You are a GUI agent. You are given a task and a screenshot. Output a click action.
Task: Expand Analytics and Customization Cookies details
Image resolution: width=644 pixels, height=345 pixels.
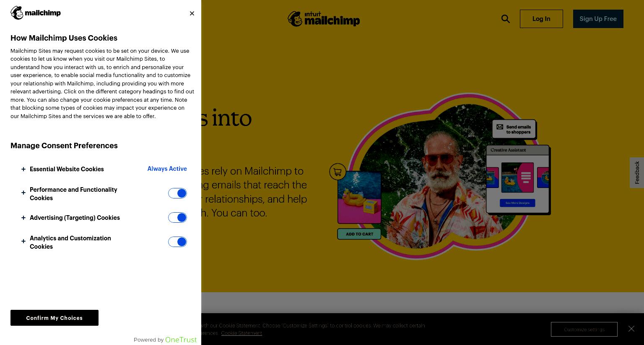pos(23,241)
